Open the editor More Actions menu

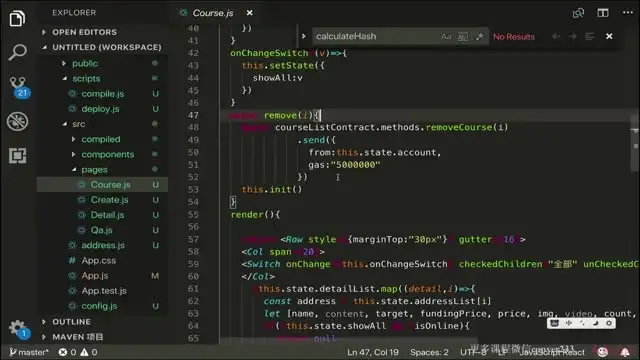[x=628, y=13]
